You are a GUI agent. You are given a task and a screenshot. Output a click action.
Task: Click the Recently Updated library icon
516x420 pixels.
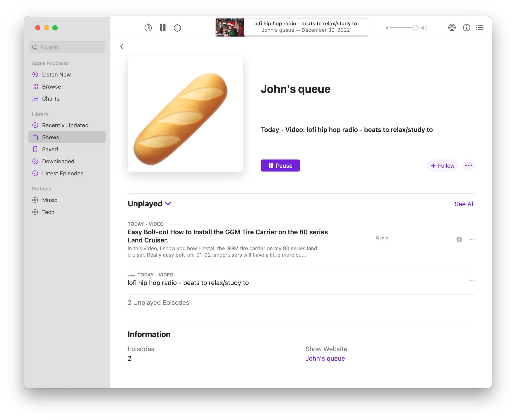tap(35, 125)
